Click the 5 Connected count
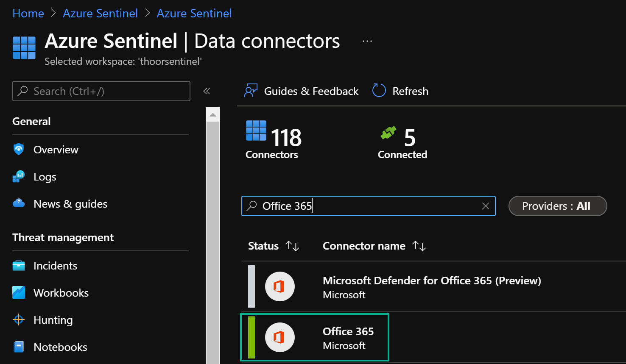Screen dimensions: 626x364 [x=402, y=143]
